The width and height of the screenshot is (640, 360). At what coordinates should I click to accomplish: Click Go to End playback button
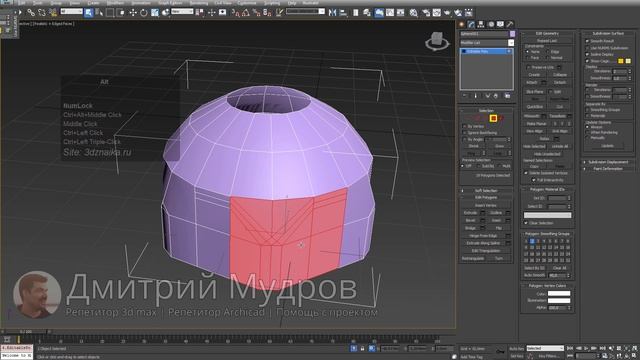click(x=602, y=348)
